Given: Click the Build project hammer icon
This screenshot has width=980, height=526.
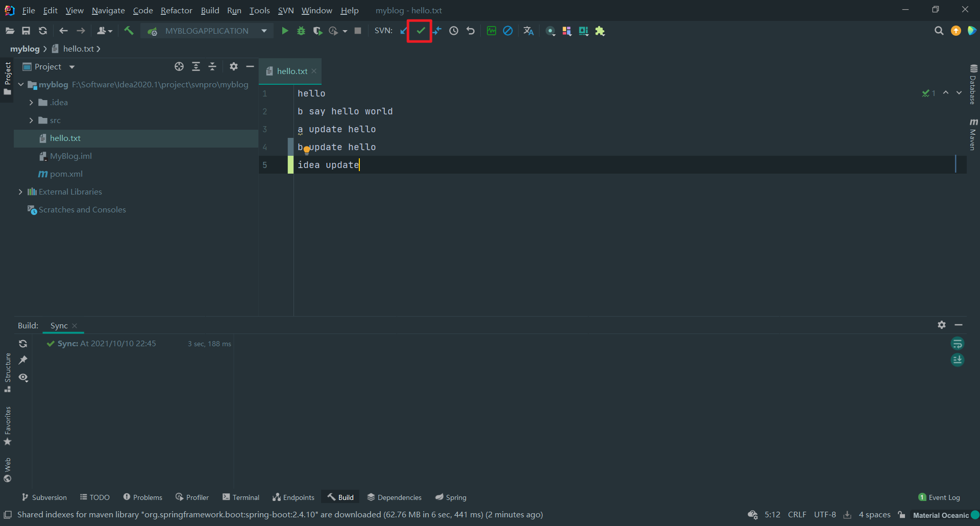Looking at the screenshot, I should coord(129,31).
